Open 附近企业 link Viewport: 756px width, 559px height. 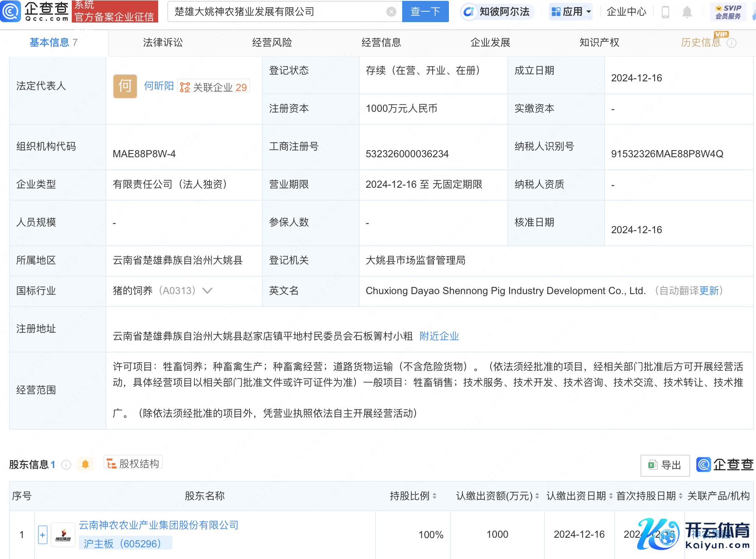439,336
